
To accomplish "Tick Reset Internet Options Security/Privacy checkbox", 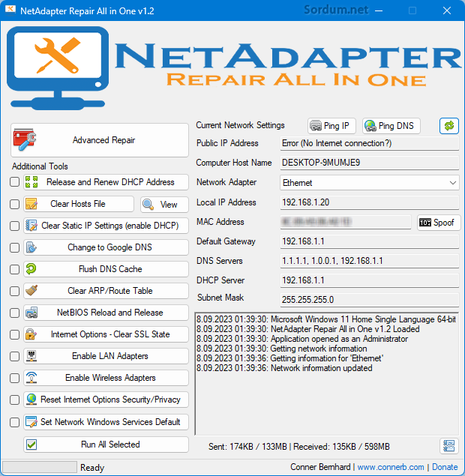I will click(x=14, y=400).
